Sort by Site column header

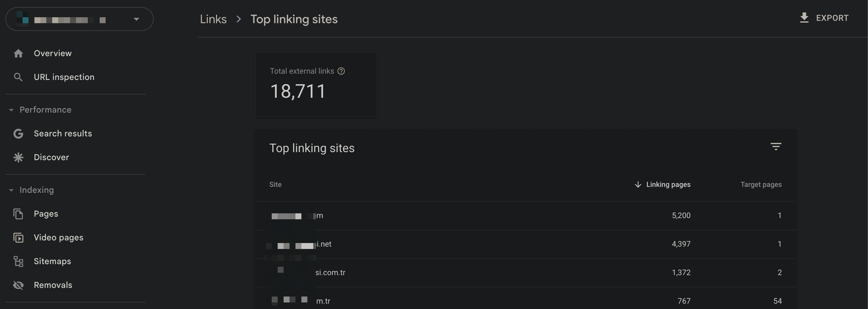pyautogui.click(x=275, y=185)
